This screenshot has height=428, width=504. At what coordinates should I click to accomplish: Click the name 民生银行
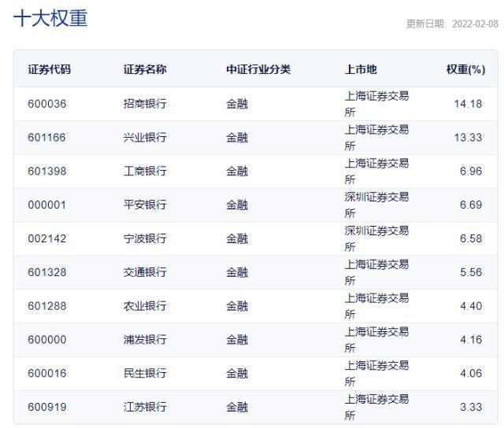145,373
